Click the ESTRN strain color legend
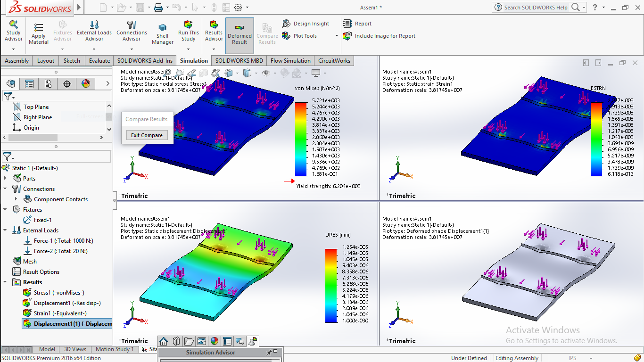The image size is (644, 362). coord(596,139)
